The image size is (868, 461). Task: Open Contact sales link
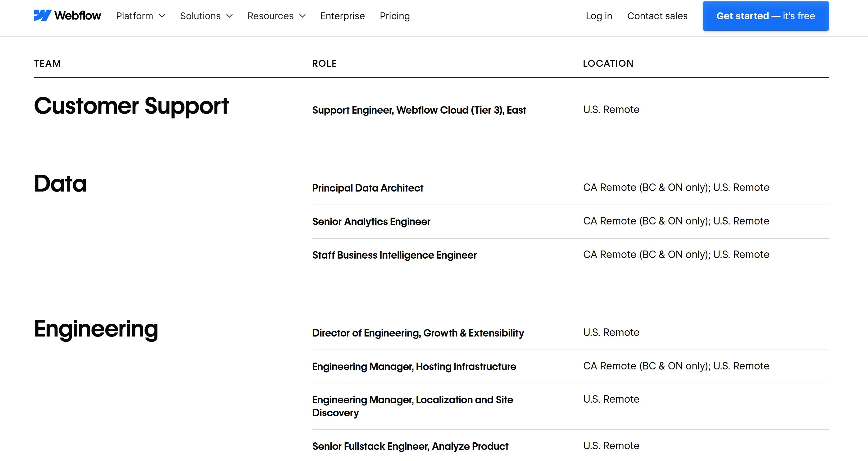(657, 16)
